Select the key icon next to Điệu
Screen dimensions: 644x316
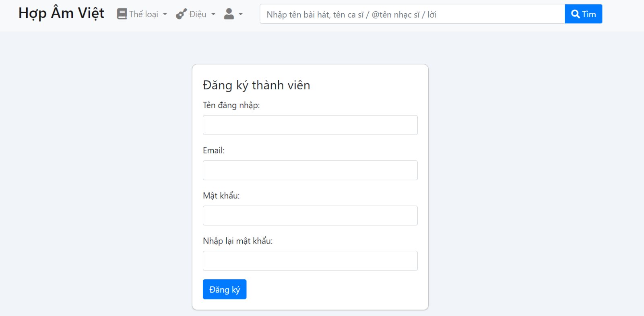180,14
